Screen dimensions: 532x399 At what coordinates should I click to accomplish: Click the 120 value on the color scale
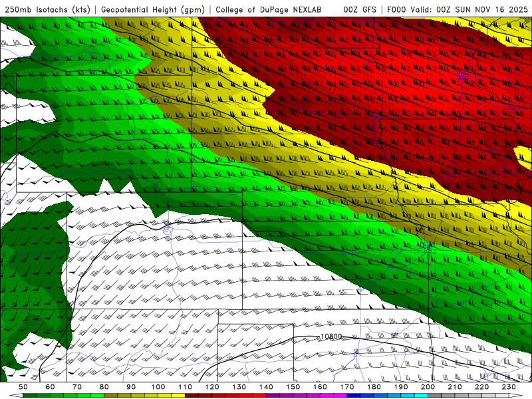(x=212, y=387)
